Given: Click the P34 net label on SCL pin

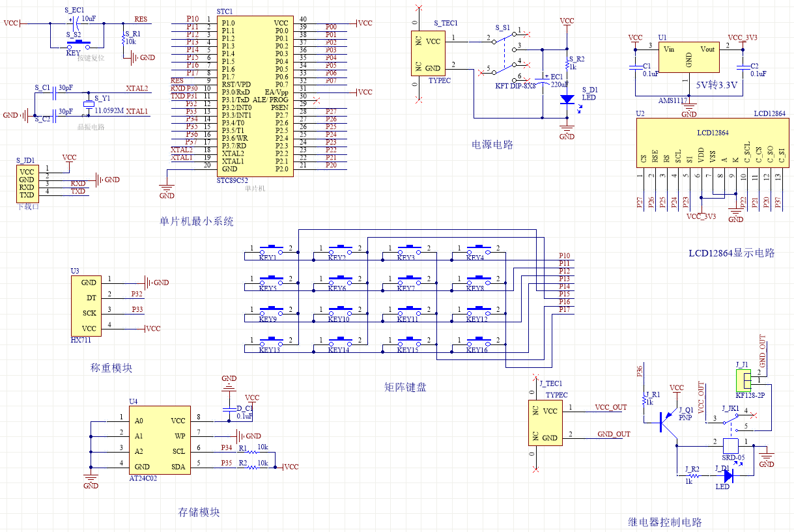Looking at the screenshot, I should 226,448.
